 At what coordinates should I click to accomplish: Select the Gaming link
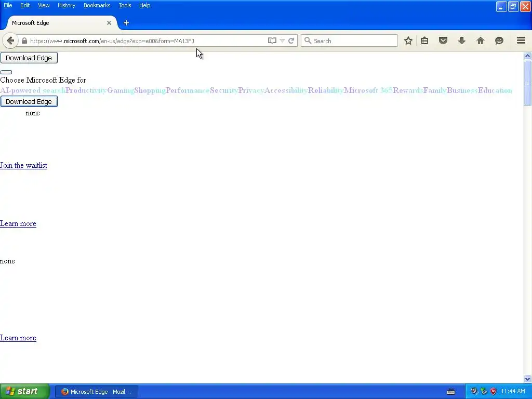tap(121, 90)
